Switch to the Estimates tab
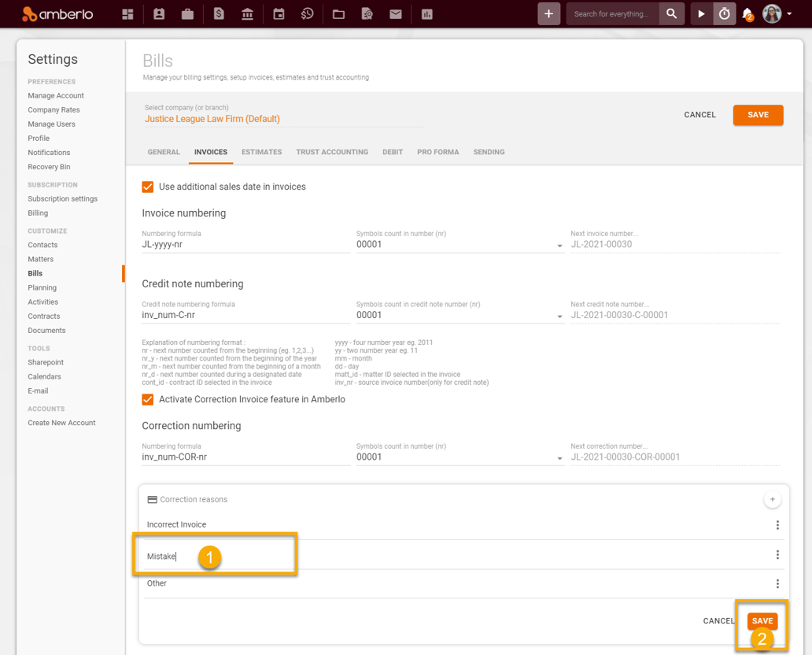Screen dimensions: 812x655 261,152
